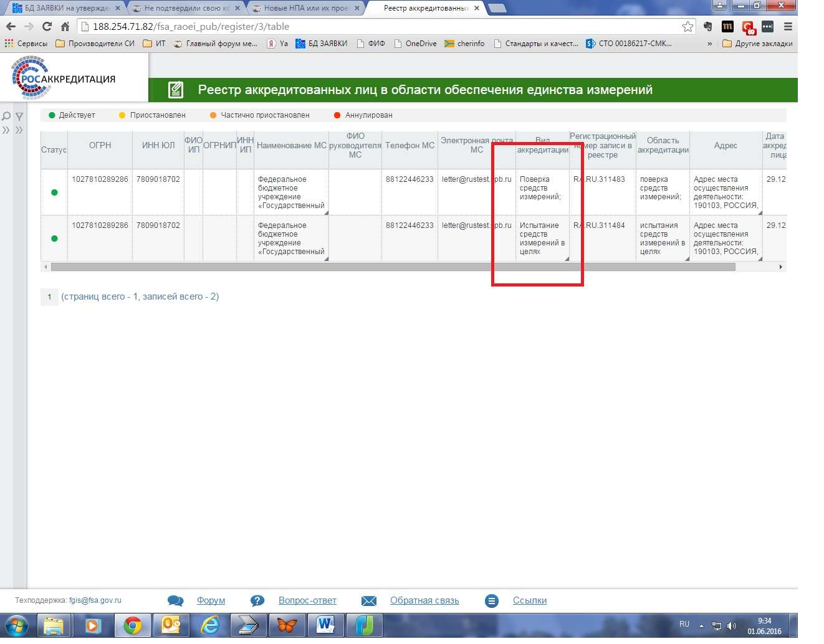
Task: Open the Форум link in footer
Action: pos(211,600)
